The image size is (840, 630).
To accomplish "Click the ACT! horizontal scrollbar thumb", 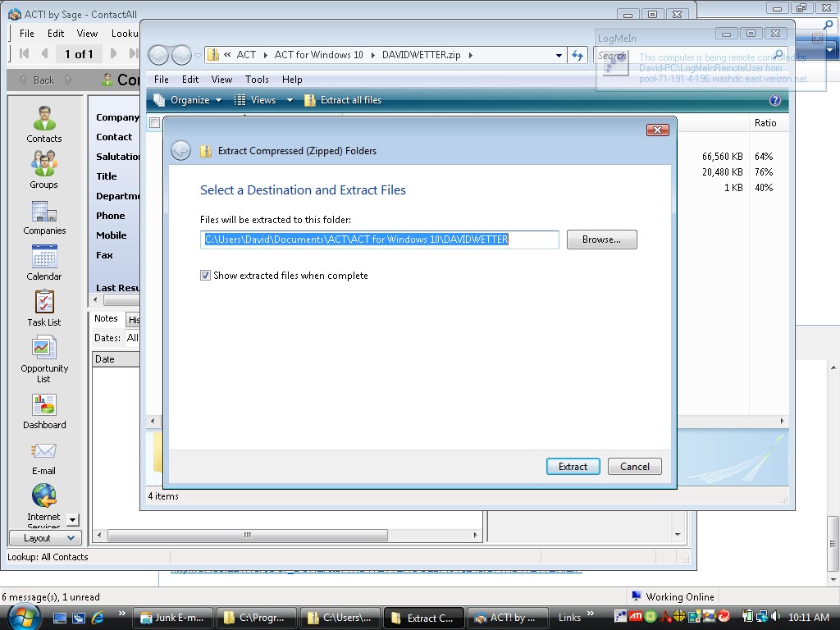I will pyautogui.click(x=248, y=535).
